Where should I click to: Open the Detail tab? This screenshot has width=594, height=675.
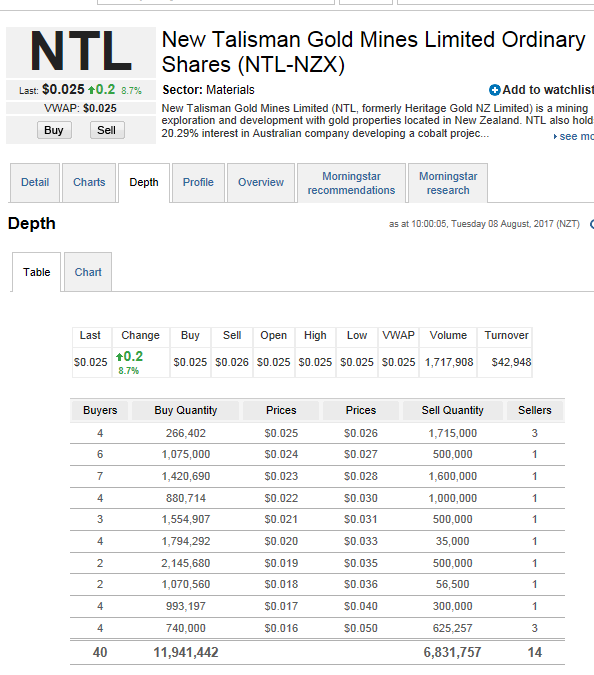tap(35, 183)
